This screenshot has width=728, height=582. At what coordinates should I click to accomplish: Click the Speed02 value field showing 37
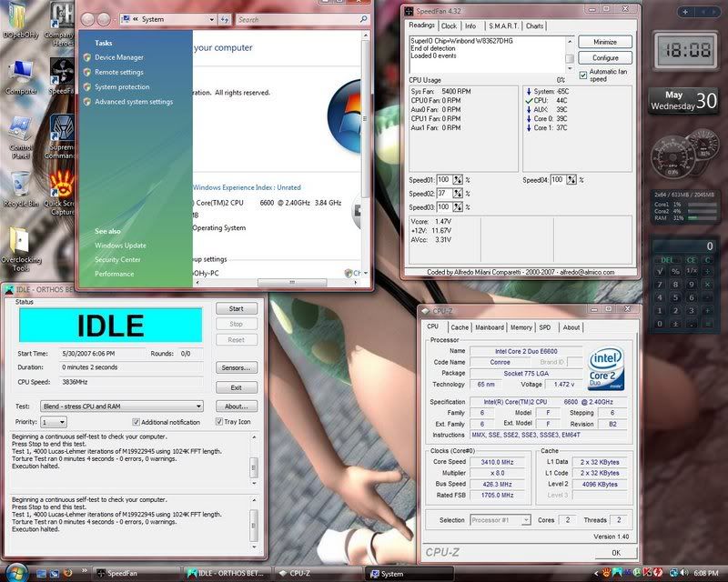click(x=444, y=193)
